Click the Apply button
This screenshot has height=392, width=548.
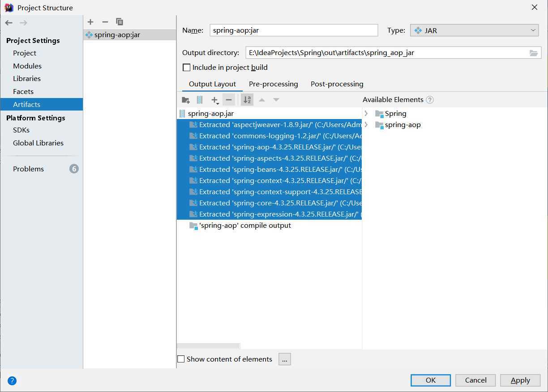pos(520,380)
